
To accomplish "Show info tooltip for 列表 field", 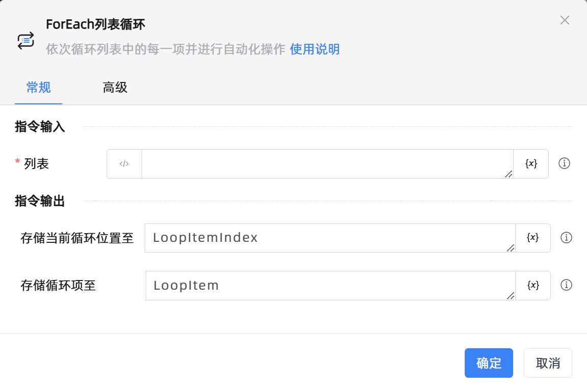I will 564,163.
